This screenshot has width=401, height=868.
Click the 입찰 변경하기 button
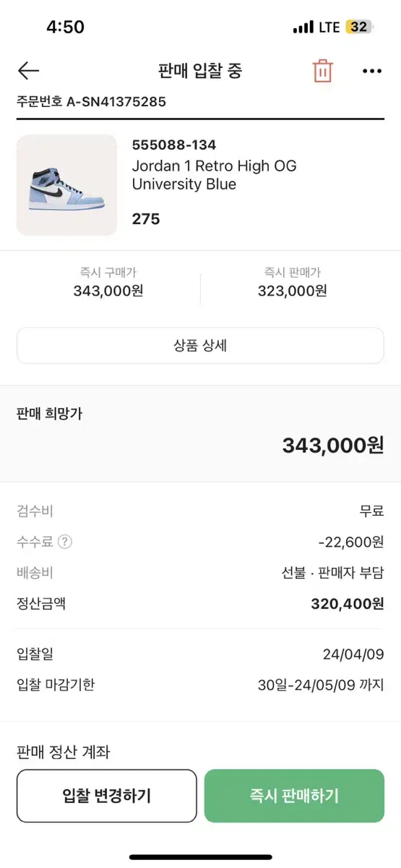tap(107, 796)
